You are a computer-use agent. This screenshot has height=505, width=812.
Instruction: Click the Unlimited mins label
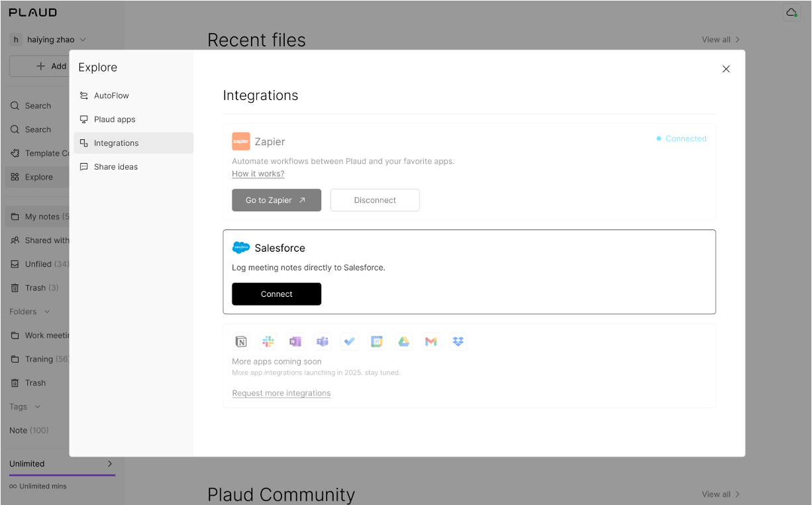[38, 486]
